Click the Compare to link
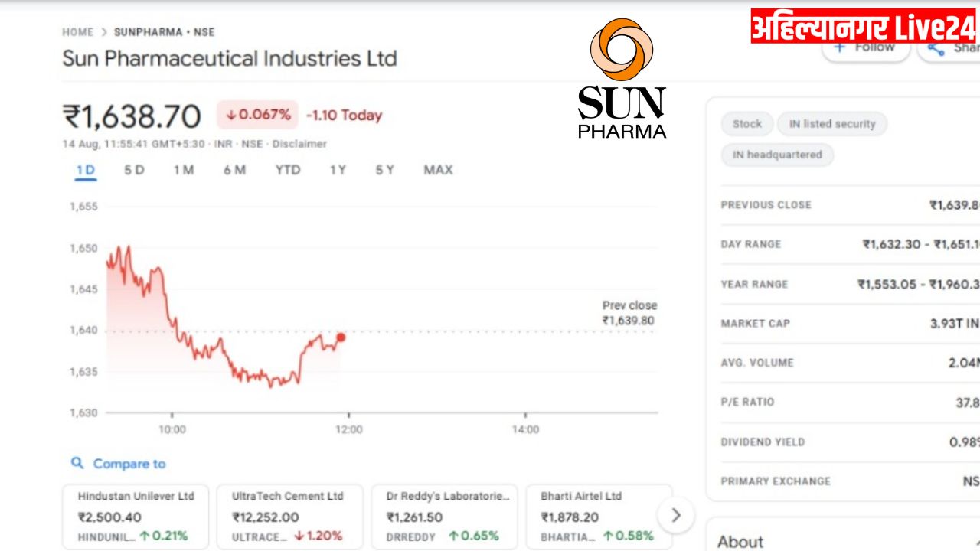Image resolution: width=980 pixels, height=551 pixels. (129, 464)
